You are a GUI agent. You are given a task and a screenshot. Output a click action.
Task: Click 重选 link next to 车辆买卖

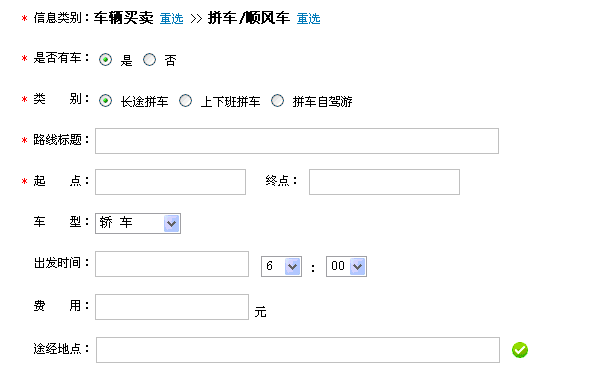171,18
